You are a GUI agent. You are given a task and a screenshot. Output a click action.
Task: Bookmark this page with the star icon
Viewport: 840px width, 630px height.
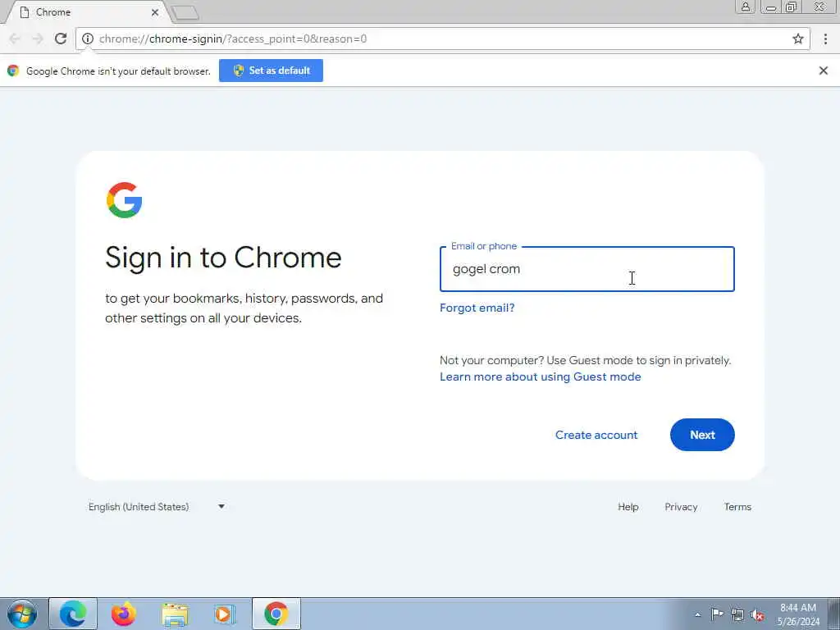(797, 39)
